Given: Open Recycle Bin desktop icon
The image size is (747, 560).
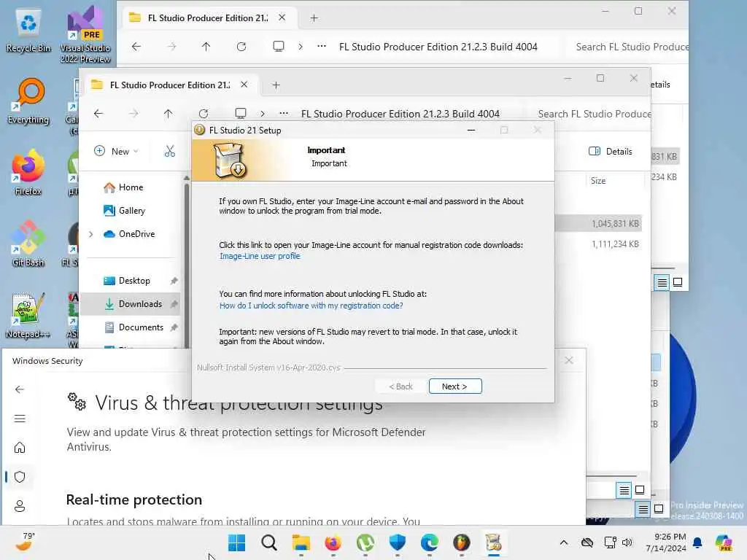Looking at the screenshot, I should 28,29.
